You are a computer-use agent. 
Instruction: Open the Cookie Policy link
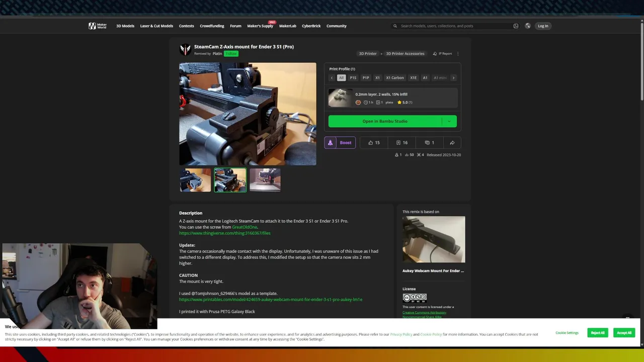point(431,334)
